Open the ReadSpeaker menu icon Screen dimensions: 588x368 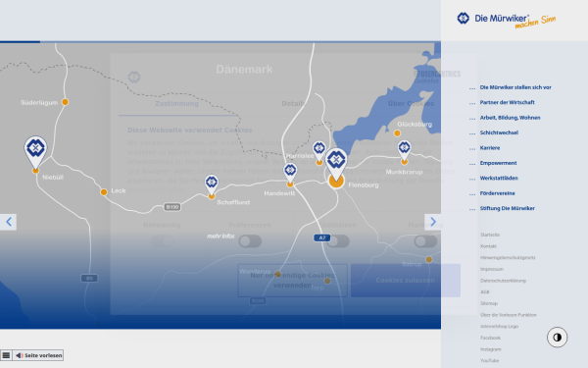pos(6,355)
